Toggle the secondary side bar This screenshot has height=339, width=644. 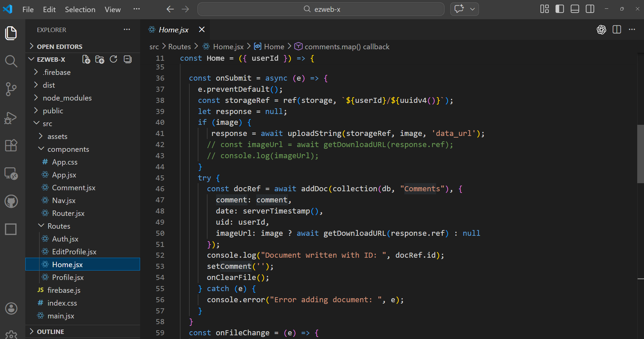tap(590, 9)
